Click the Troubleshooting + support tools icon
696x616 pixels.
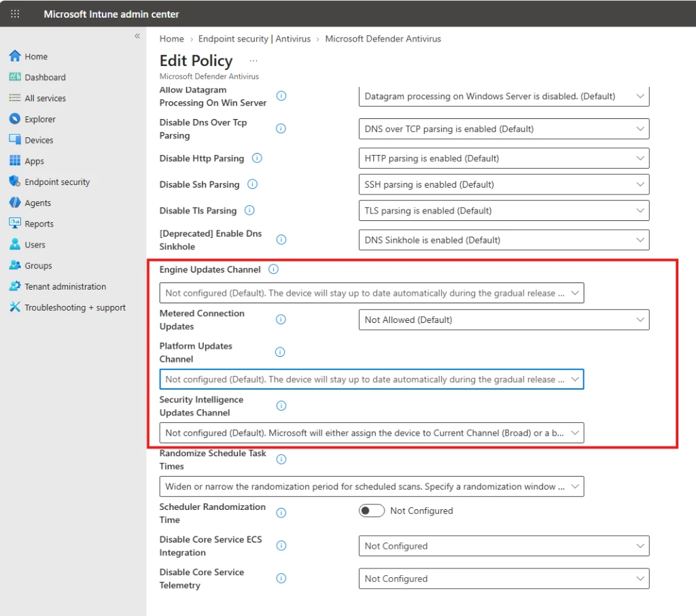[x=15, y=307]
